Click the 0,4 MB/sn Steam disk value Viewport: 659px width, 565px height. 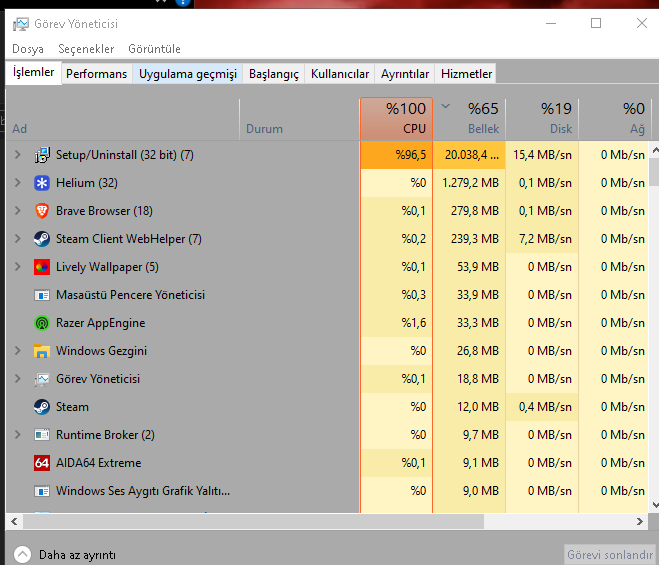point(542,407)
